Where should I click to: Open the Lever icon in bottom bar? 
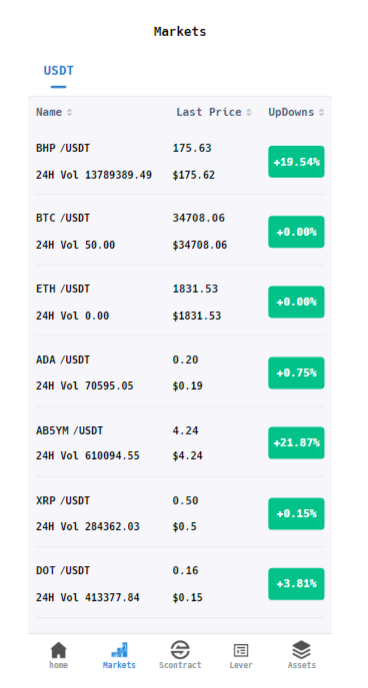pos(241,650)
